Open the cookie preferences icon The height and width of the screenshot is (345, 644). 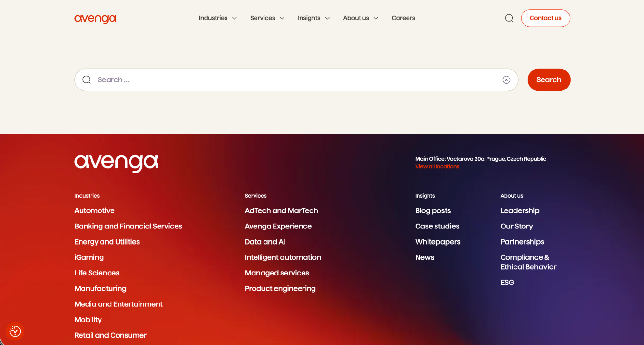click(x=15, y=331)
